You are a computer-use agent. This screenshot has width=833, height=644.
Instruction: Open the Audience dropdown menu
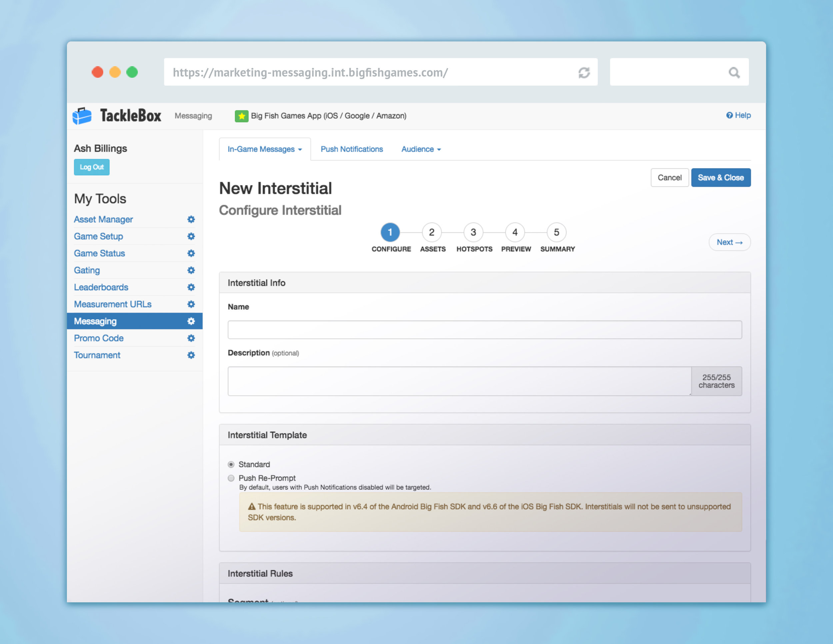click(421, 149)
